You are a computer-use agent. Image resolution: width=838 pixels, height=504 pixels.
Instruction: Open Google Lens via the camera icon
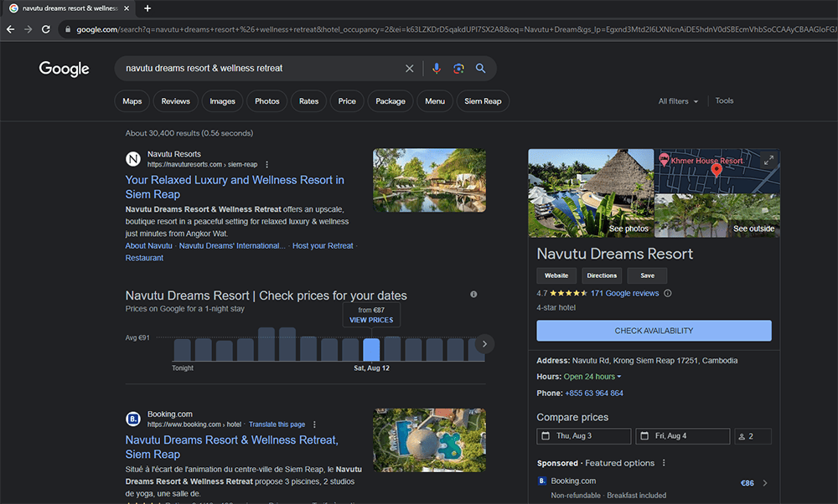click(458, 68)
